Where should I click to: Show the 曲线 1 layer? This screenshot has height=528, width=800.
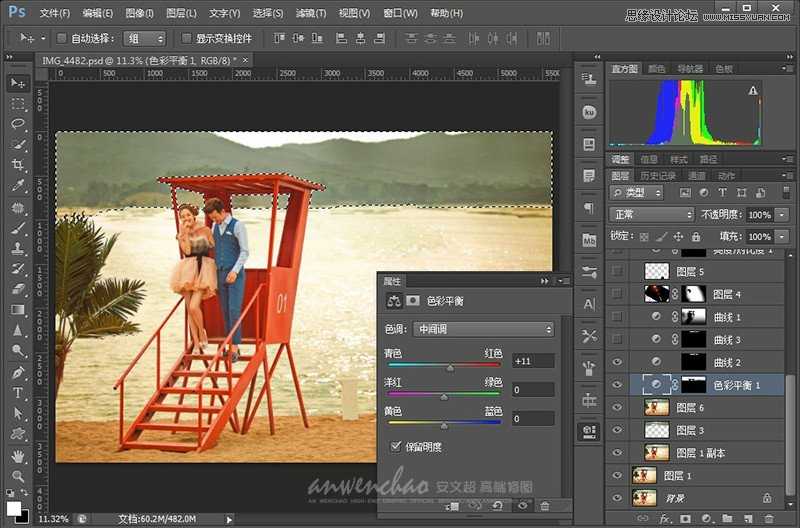pos(617,317)
